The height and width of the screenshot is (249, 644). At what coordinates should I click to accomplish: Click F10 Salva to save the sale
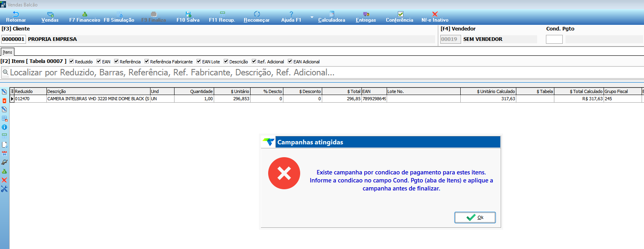(188, 17)
